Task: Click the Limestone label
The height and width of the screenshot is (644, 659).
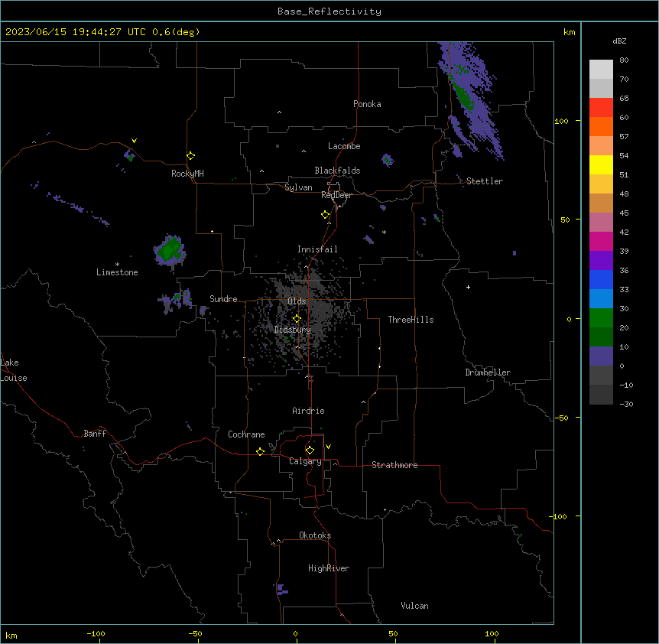Action: point(117,272)
